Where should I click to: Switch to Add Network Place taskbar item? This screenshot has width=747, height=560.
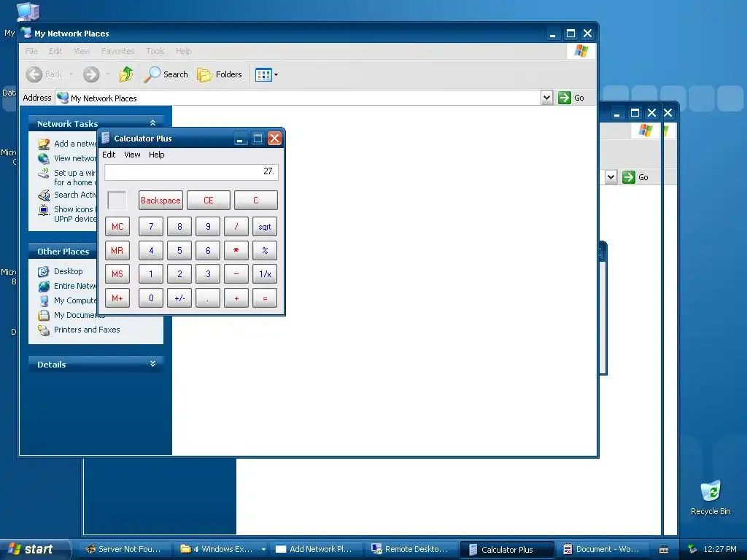pos(315,549)
